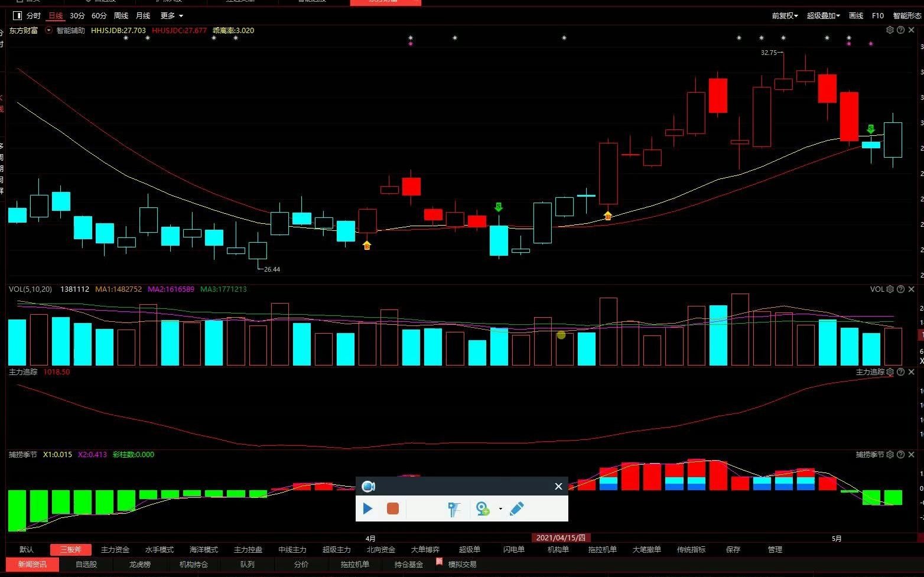Click the recorder webcam logo icon
The height and width of the screenshot is (577, 924).
pos(368,487)
